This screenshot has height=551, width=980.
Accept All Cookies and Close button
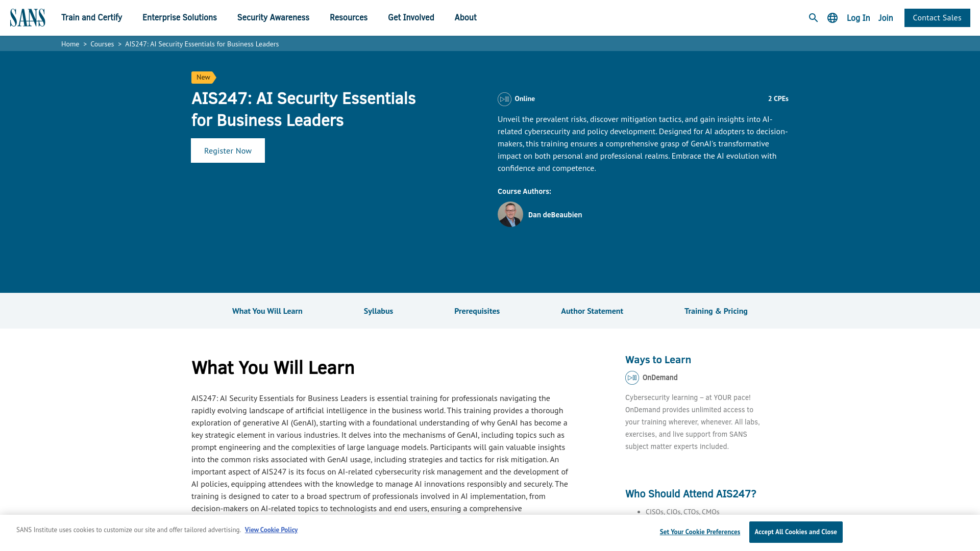click(796, 532)
